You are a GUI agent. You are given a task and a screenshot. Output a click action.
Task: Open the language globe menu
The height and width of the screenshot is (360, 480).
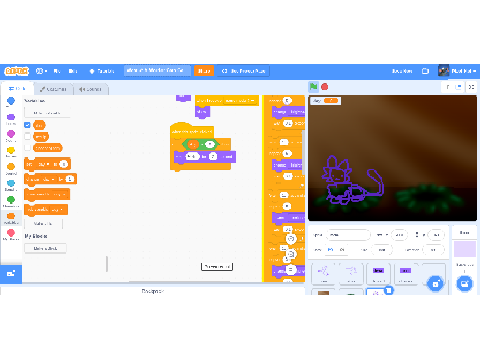41,71
